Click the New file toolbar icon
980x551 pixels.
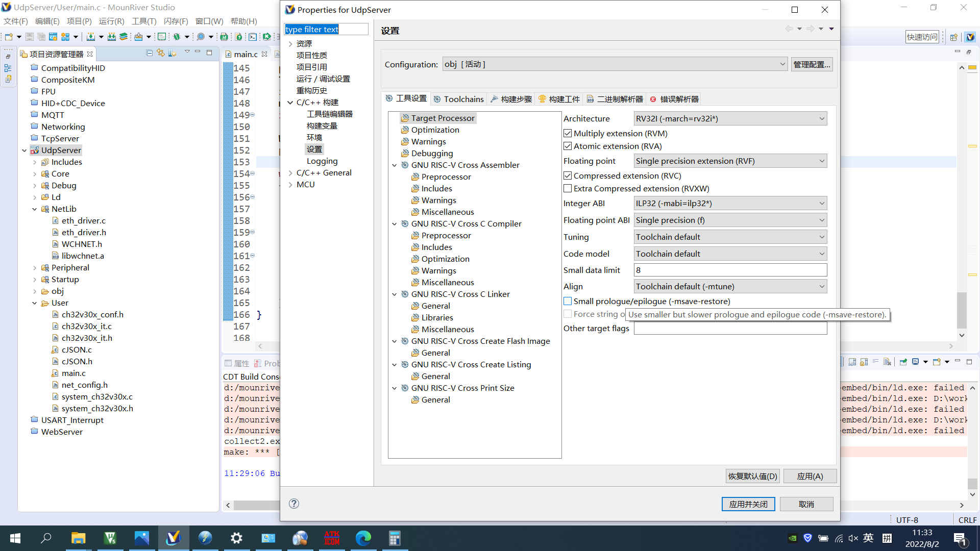click(9, 37)
